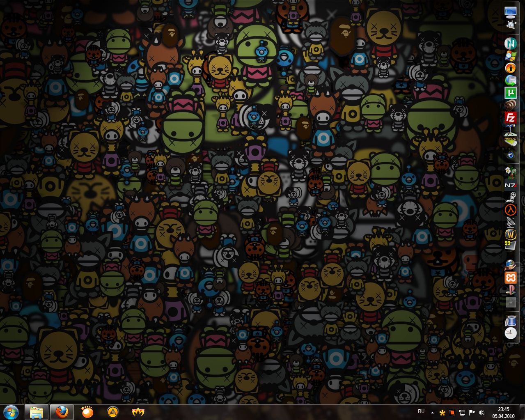Launch World of Warcraft from the dock

(511, 234)
